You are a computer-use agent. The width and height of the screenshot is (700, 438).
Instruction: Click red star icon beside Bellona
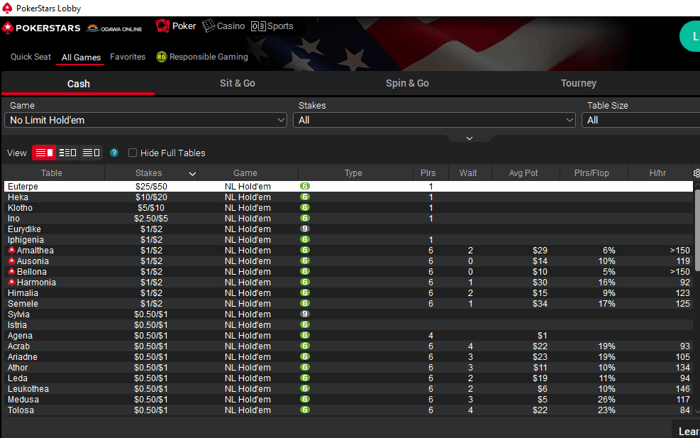click(x=12, y=272)
